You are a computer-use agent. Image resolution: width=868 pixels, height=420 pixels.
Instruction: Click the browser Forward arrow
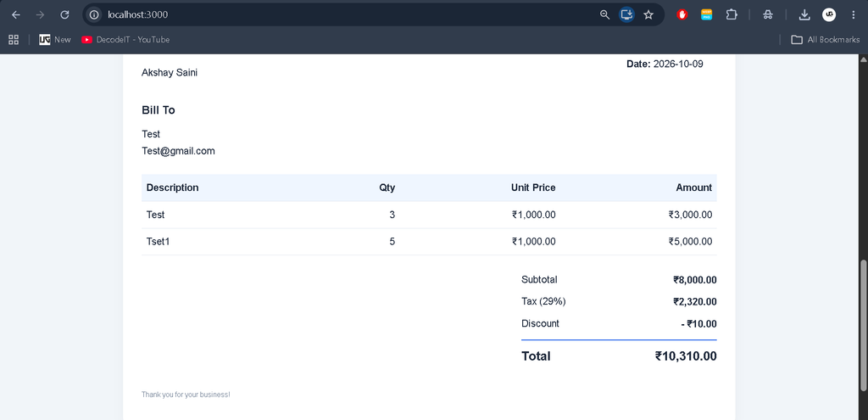[40, 15]
